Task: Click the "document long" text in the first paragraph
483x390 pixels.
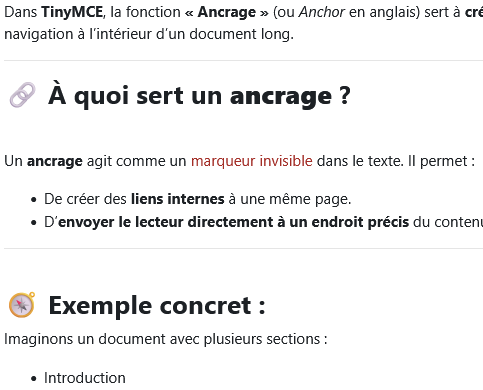Action: [242, 34]
